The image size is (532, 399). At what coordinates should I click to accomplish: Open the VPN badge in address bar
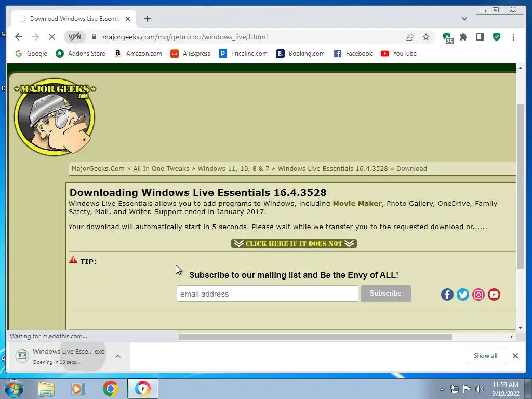[75, 37]
